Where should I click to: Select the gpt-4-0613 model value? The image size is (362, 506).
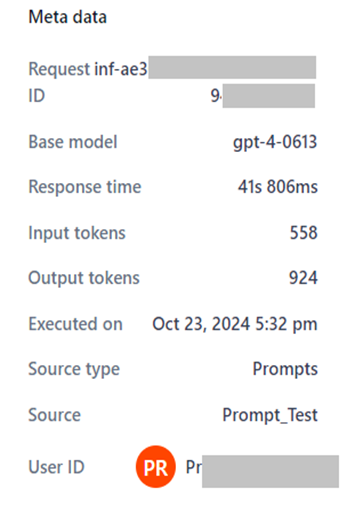[x=275, y=143]
